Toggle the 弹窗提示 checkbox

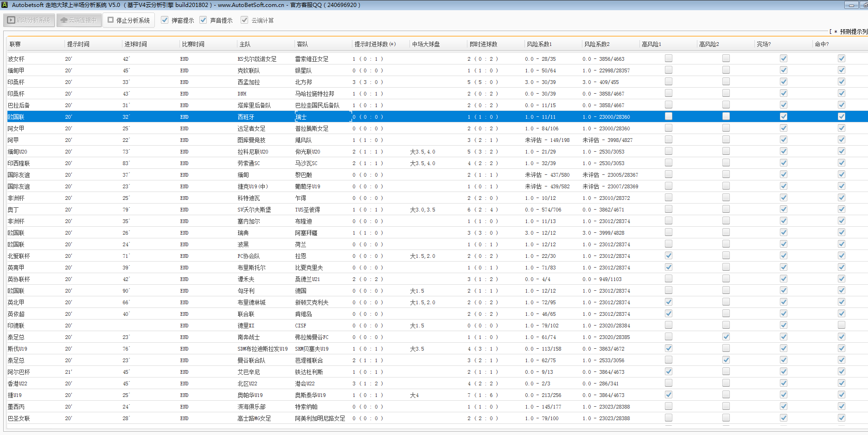pos(165,20)
